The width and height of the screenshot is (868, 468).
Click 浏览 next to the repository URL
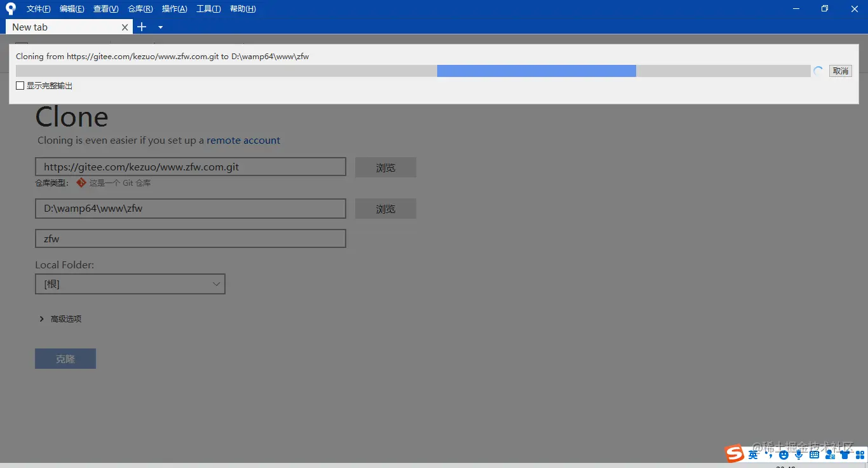[386, 167]
